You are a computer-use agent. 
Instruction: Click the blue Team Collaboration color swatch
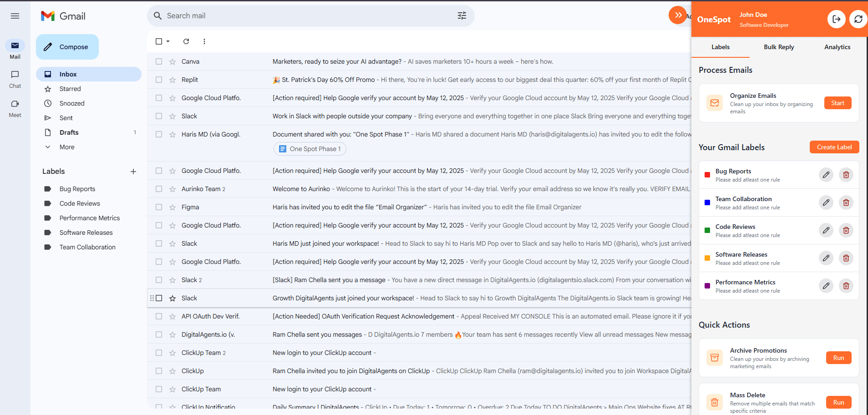[x=707, y=202]
